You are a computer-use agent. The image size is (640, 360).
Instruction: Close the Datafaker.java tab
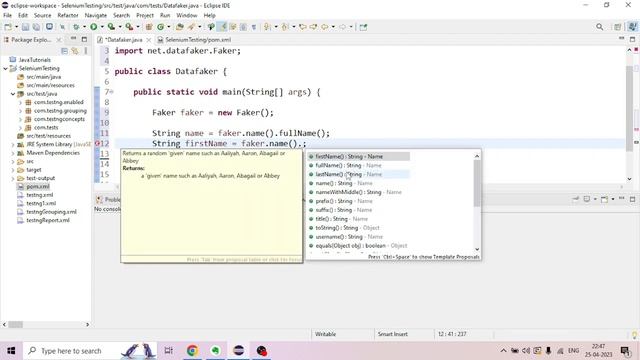[149, 40]
